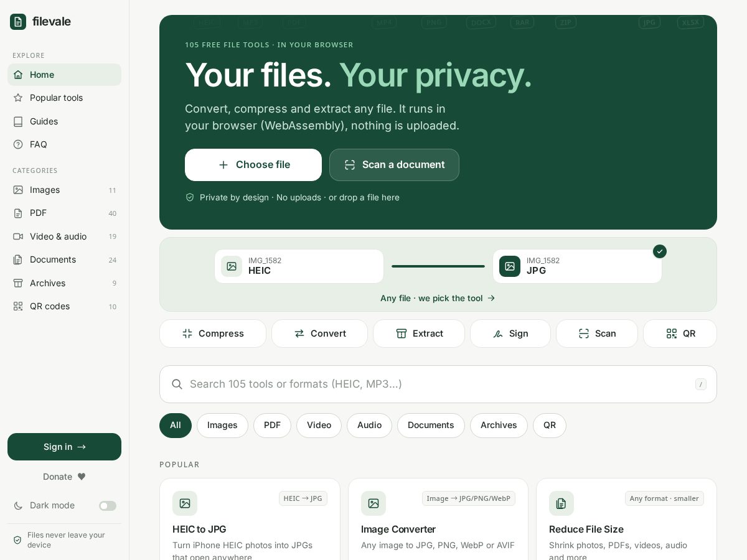Click the scan frame icon in Scan a document
This screenshot has width=747, height=560.
point(350,165)
